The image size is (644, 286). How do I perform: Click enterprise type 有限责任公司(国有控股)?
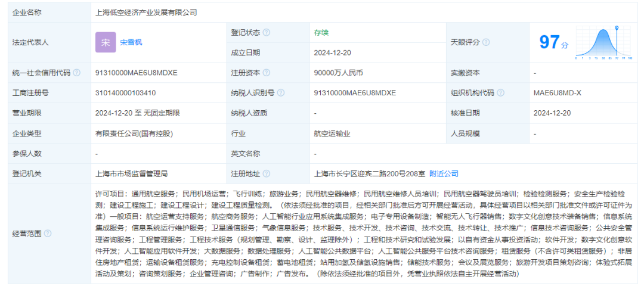[x=134, y=134]
